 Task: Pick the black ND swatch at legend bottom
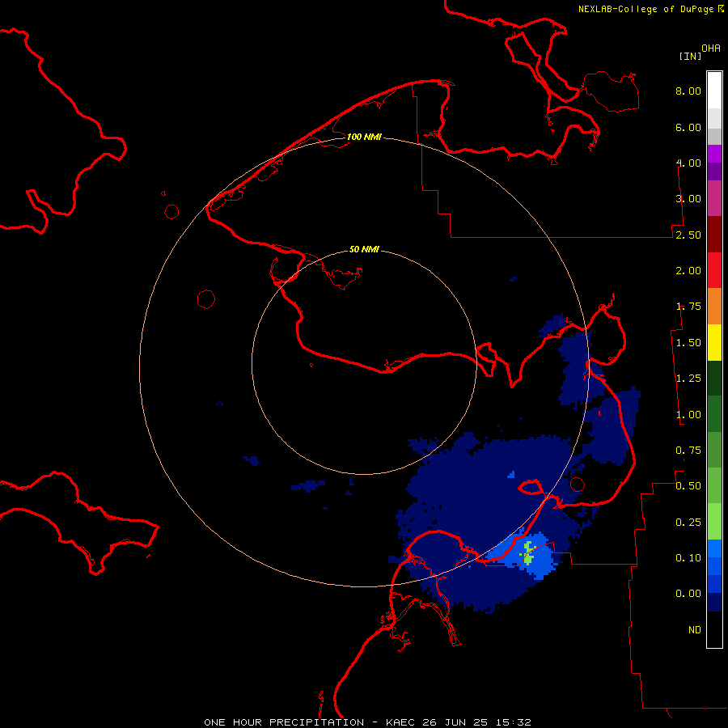714,629
